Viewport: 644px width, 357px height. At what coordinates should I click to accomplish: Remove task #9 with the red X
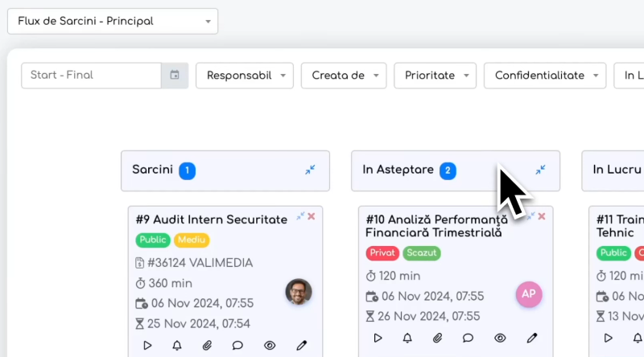click(312, 216)
